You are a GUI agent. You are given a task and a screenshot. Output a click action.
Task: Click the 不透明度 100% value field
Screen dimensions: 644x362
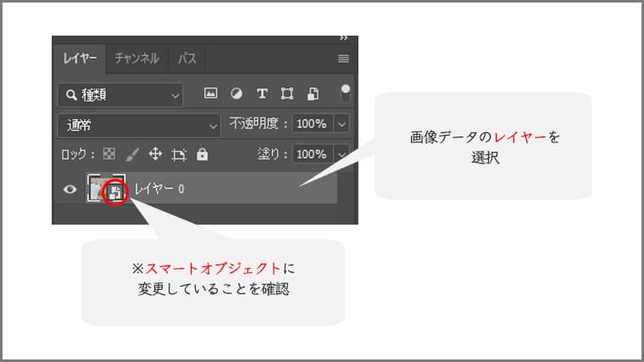[312, 124]
